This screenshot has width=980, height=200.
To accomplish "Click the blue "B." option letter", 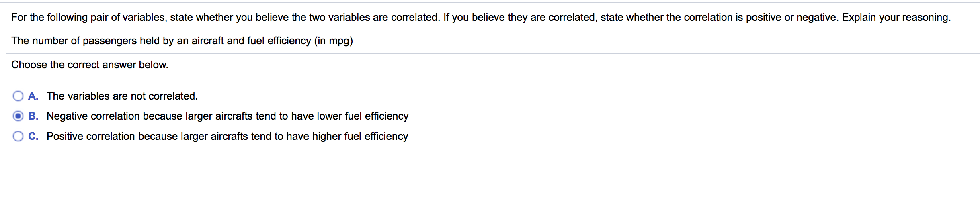I will coord(33,116).
